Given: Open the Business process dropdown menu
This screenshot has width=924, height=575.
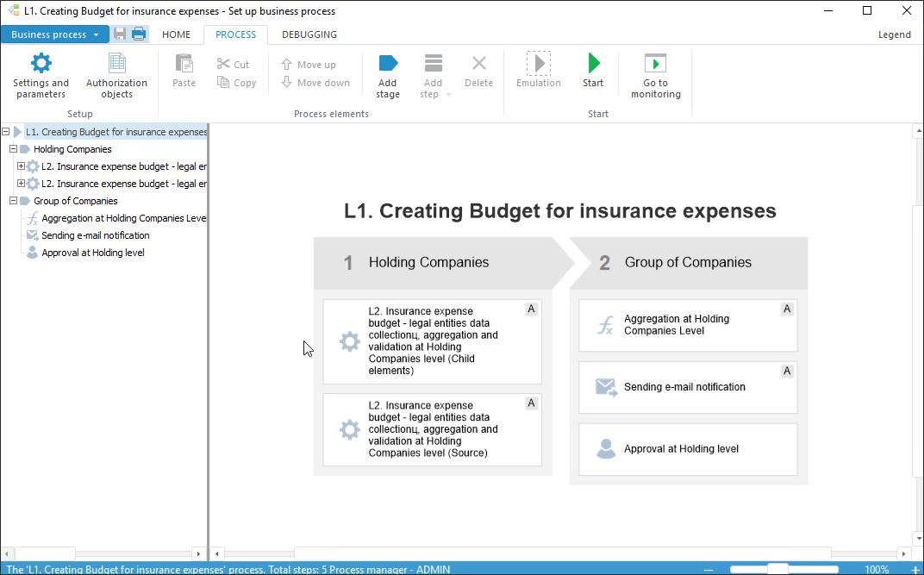Looking at the screenshot, I should click(54, 34).
